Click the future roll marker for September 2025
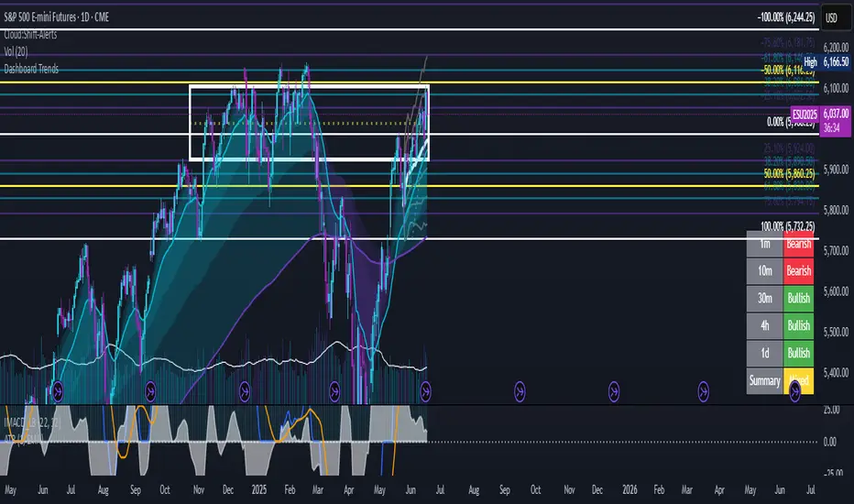This screenshot has height=504, width=854. click(x=520, y=391)
